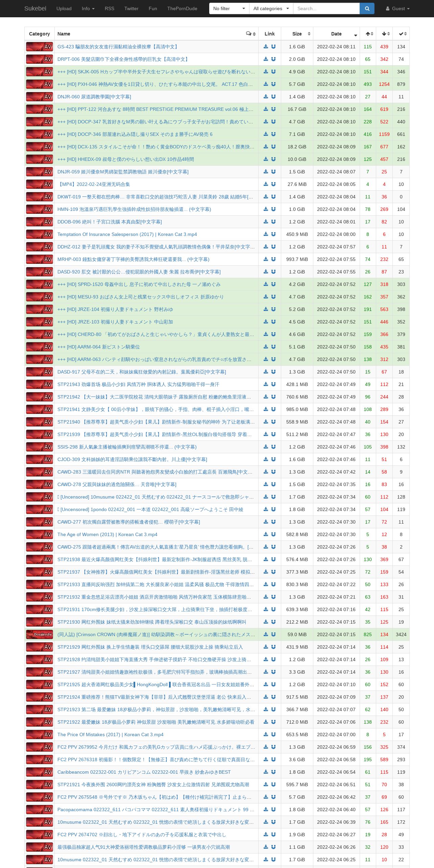Click the Link column header
The width and height of the screenshot is (434, 868).
[x=270, y=34]
